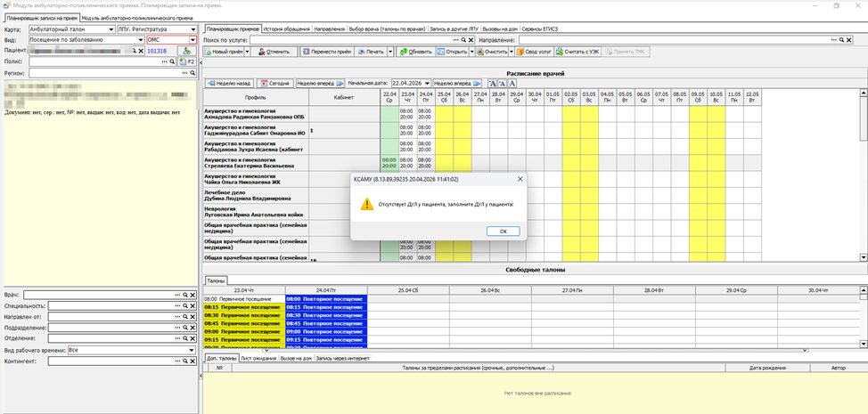Click the magnifier icon in Регион field
The width and height of the screenshot is (868, 414).
[192, 73]
